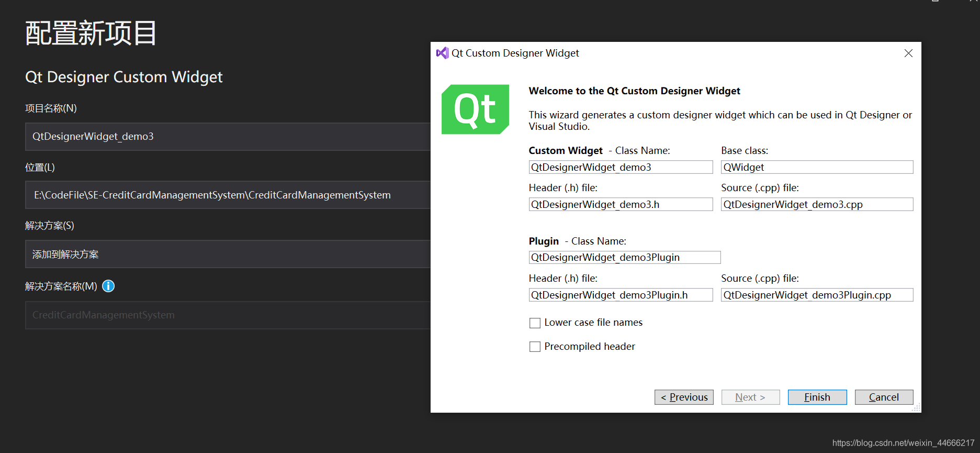Edit the Plugin class name field

625,257
